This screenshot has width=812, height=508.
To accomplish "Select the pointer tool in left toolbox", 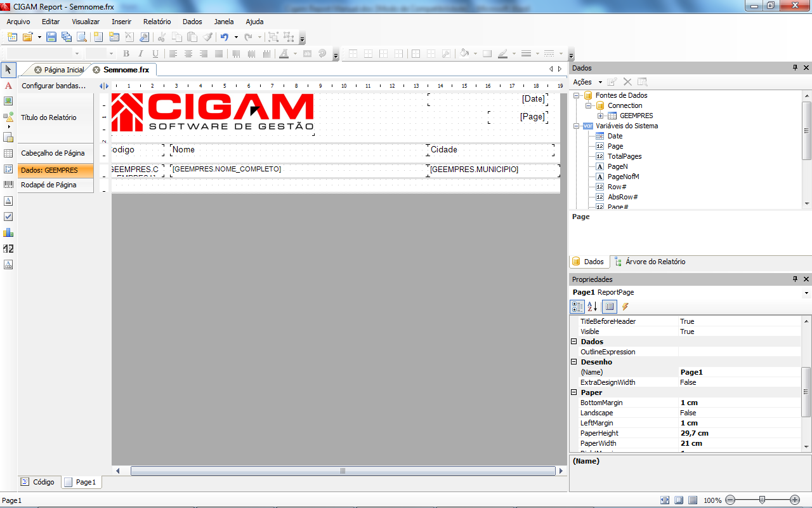I will click(x=8, y=69).
